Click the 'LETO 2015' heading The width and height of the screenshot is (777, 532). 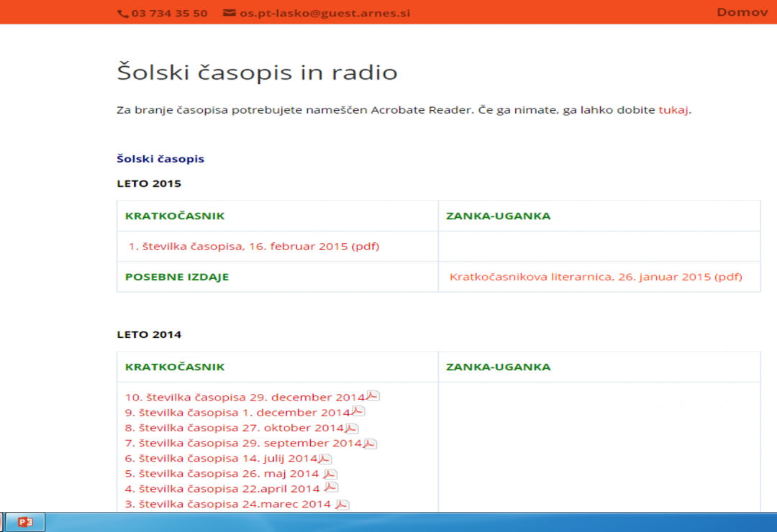[x=149, y=183]
